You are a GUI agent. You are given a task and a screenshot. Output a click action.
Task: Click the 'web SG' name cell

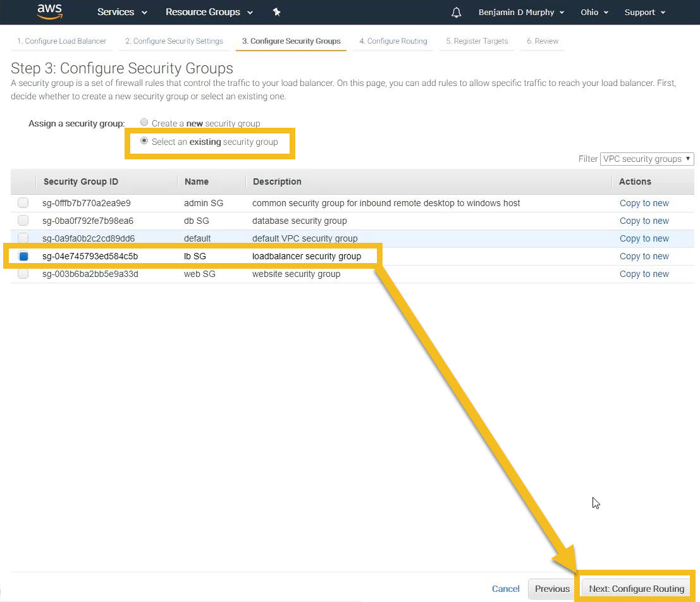click(200, 274)
